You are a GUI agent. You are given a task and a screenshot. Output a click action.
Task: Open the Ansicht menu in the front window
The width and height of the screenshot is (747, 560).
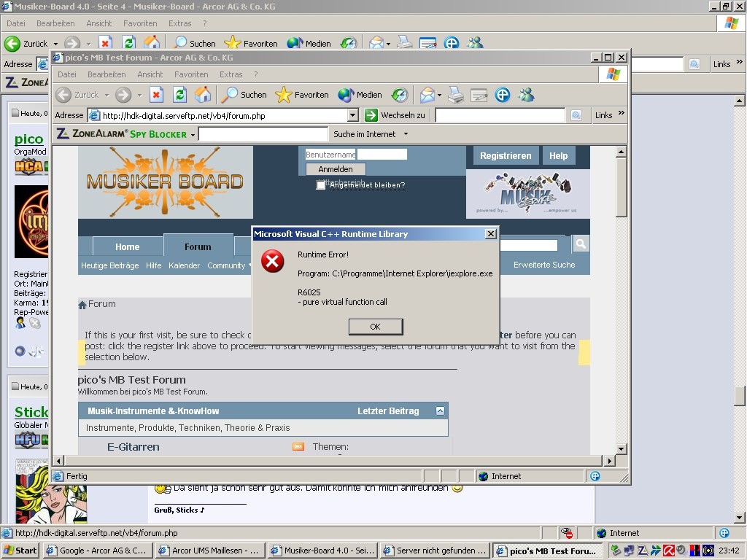[150, 74]
